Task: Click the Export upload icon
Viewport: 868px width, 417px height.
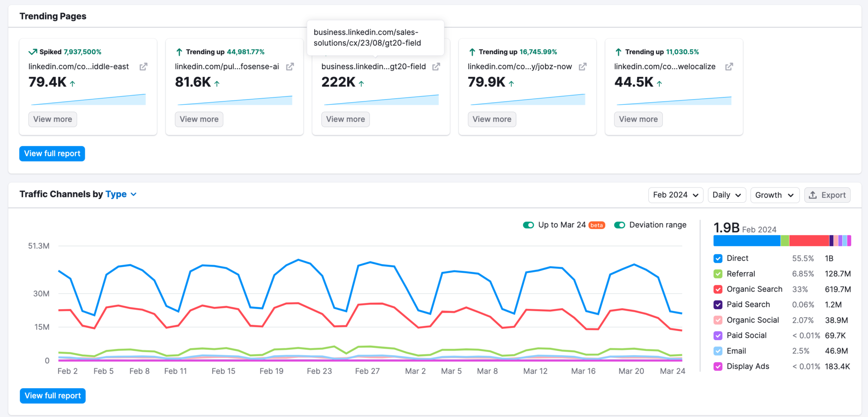Action: click(814, 195)
